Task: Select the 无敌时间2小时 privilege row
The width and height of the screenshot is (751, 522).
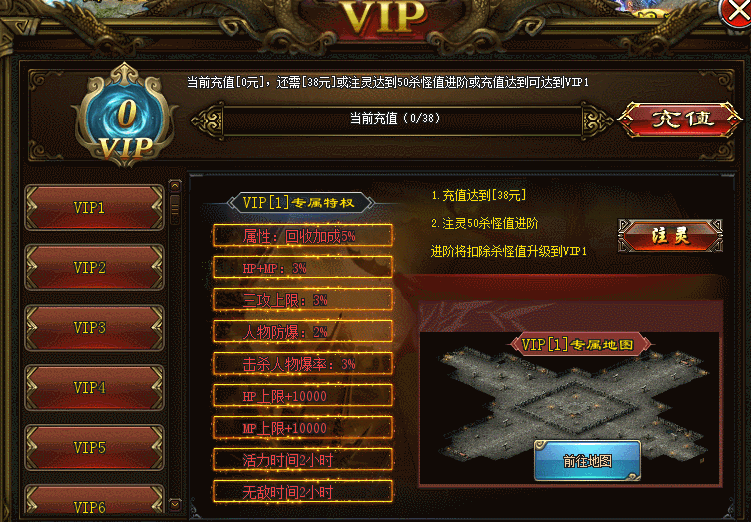Action: point(303,492)
